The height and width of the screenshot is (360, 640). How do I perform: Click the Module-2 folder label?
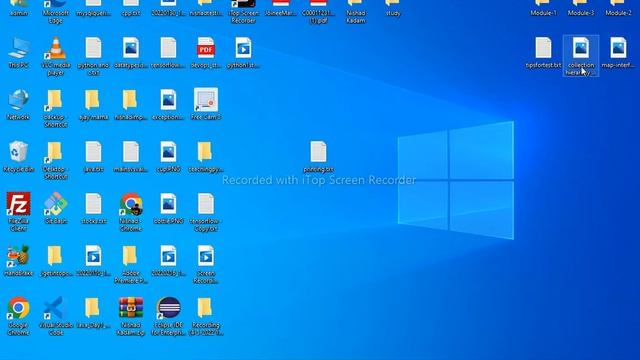tap(618, 13)
